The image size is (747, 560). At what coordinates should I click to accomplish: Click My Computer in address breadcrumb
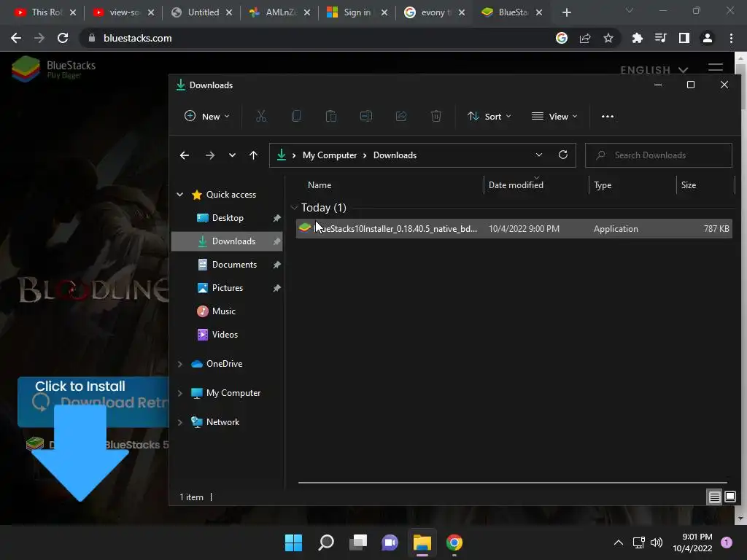coord(330,155)
